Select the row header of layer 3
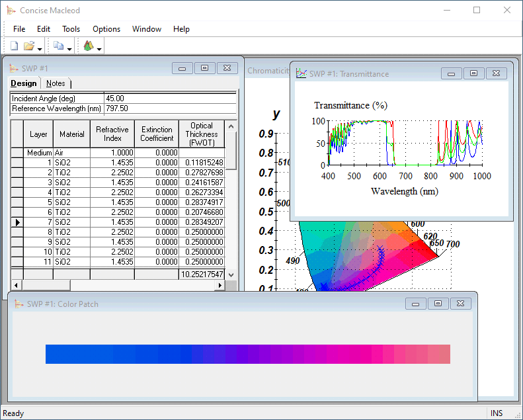Viewport: 523px width, 420px height. coord(17,183)
